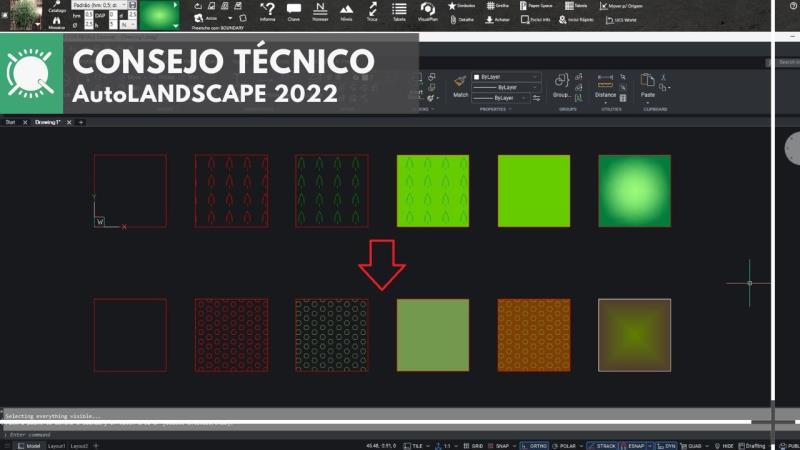
Task: Add a new drawing tab with plus
Action: (x=81, y=122)
